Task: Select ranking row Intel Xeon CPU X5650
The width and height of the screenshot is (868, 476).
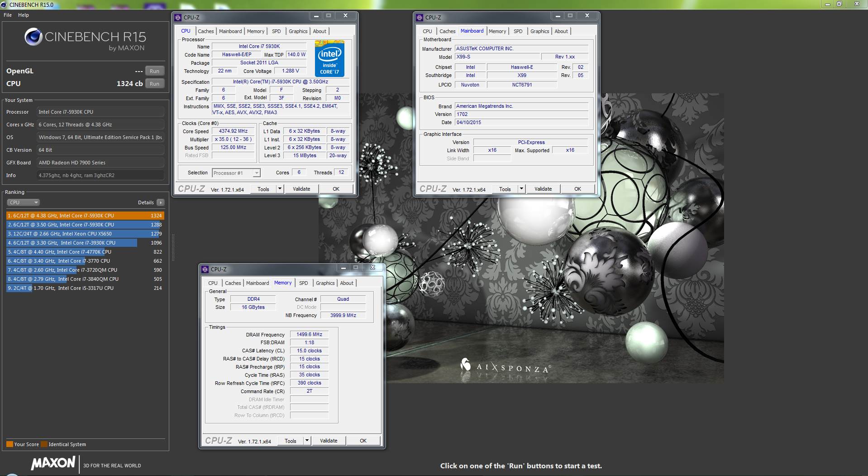Action: pos(85,234)
